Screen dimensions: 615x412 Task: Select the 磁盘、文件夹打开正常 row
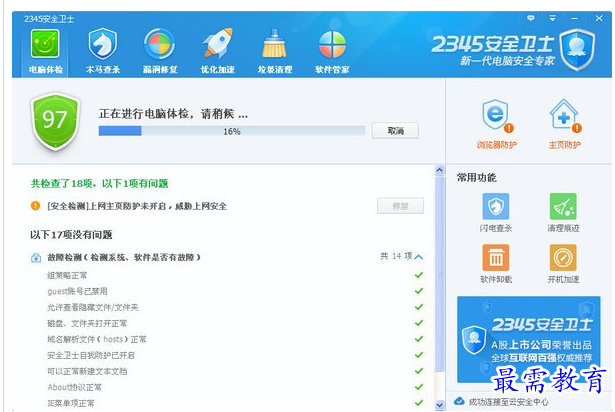point(235,323)
